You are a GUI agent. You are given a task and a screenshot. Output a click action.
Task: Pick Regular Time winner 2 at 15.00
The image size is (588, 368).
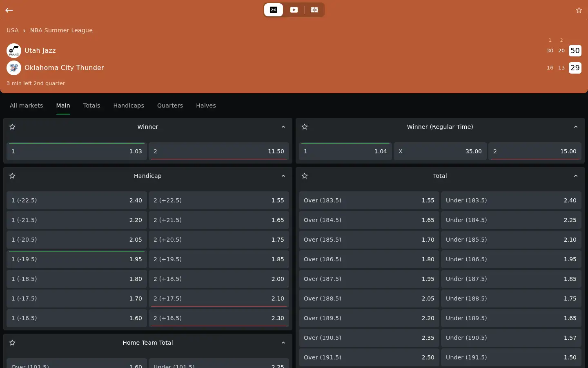535,151
